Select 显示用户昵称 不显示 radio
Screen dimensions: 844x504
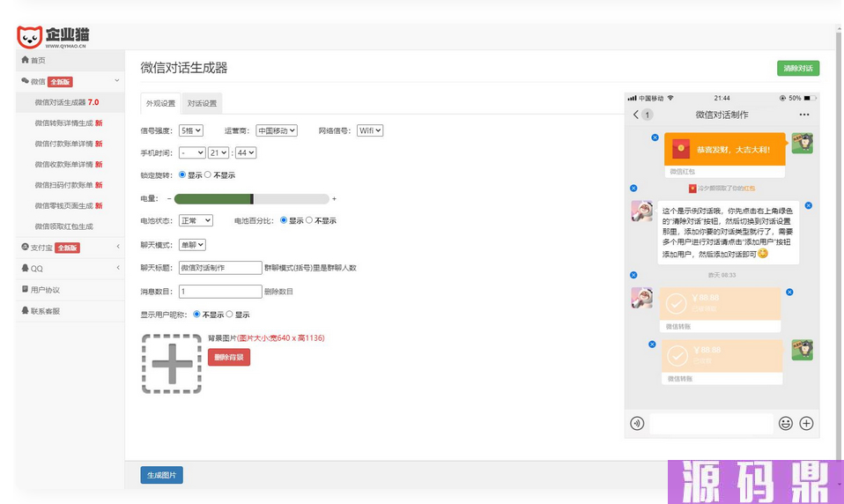pyautogui.click(x=196, y=314)
